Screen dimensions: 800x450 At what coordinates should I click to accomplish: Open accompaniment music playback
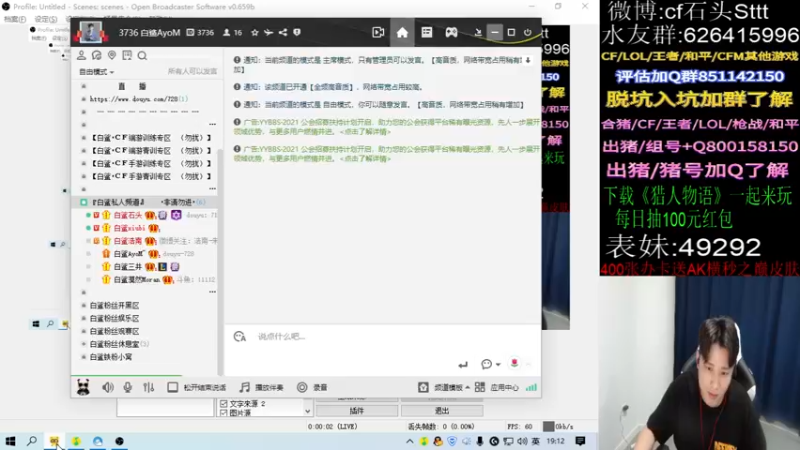pos(262,387)
